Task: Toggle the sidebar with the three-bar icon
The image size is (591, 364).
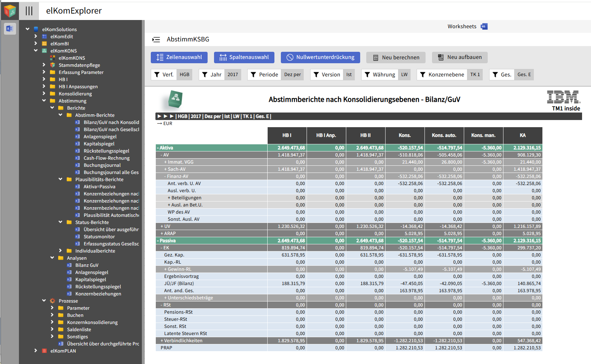Action: (29, 11)
